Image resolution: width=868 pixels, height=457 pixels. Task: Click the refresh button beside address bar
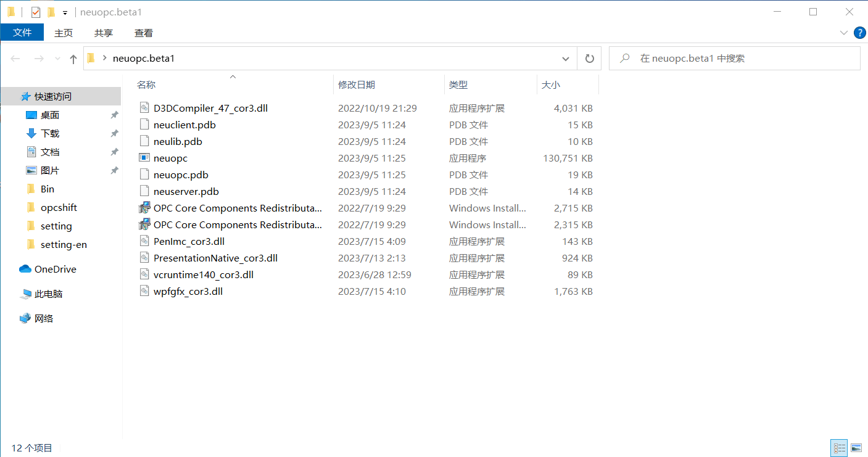589,59
